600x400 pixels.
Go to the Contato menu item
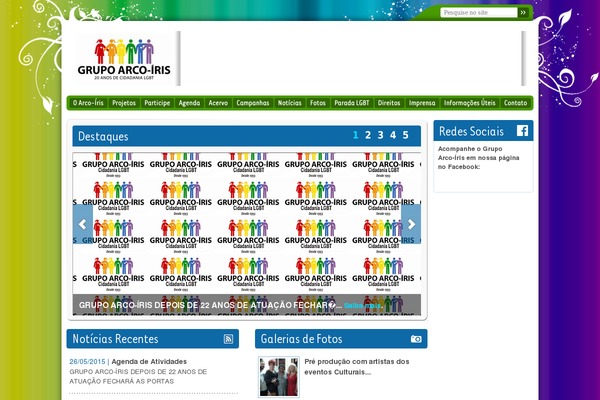tap(515, 103)
